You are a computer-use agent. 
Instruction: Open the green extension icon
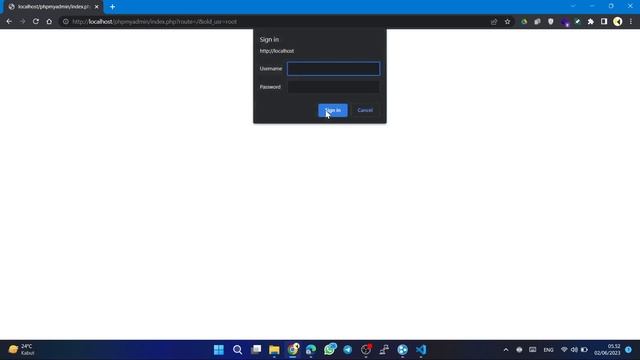click(x=524, y=22)
